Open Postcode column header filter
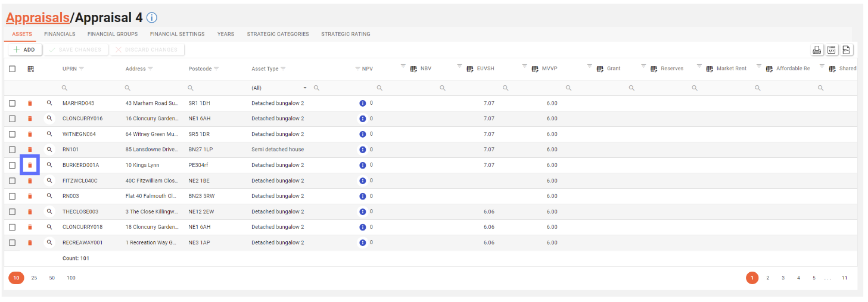868x302 pixels. point(216,69)
